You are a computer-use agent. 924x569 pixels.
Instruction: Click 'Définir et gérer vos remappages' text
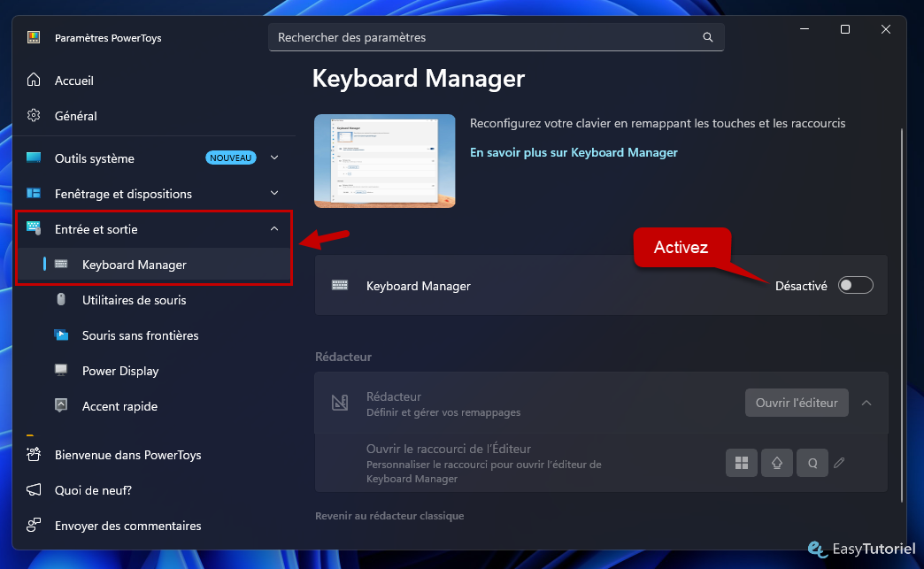click(443, 412)
